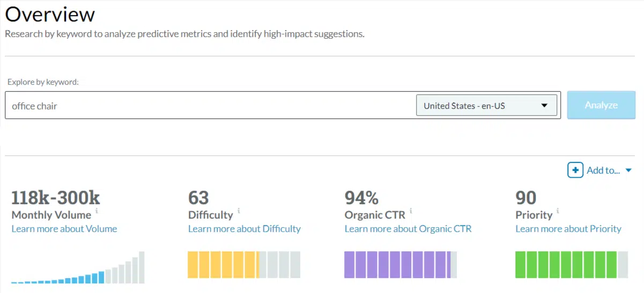Open Learn more about Volume link

64,229
